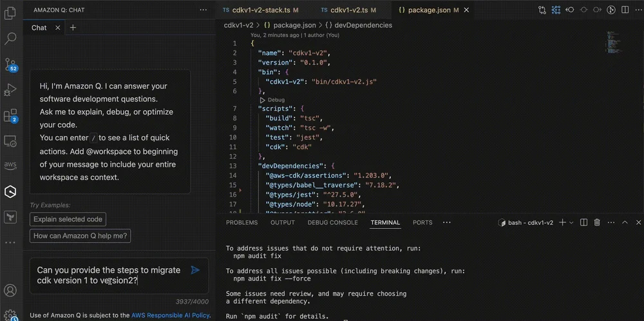Show additional activity bar views
The image size is (644, 321).
10,242
